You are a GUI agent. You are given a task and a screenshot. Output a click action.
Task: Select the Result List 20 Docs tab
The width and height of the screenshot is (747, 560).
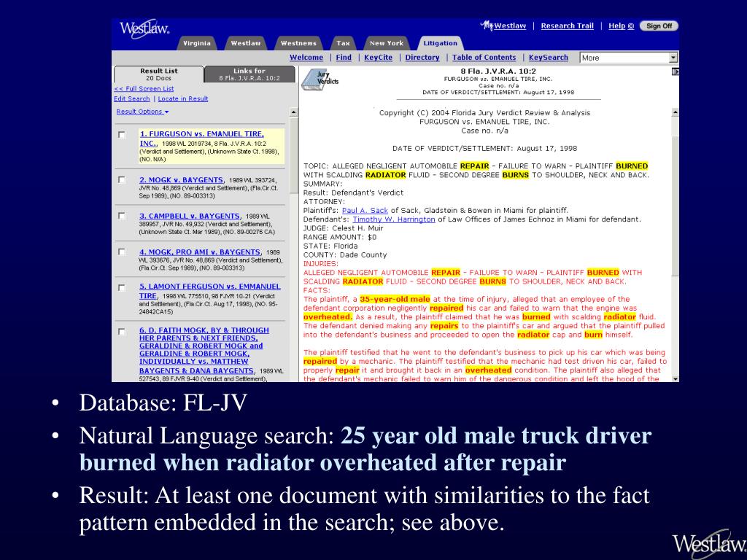click(158, 74)
